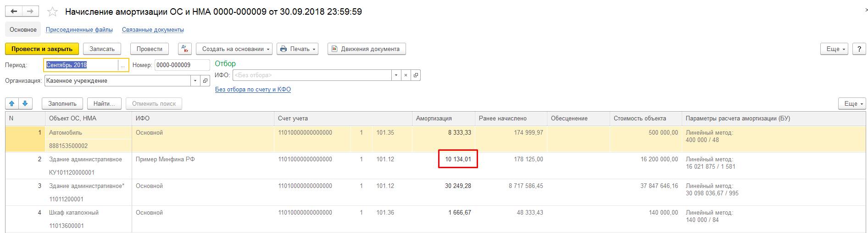This screenshot has height=233, width=868.
Task: Open help with the question mark button
Action: (x=859, y=49)
